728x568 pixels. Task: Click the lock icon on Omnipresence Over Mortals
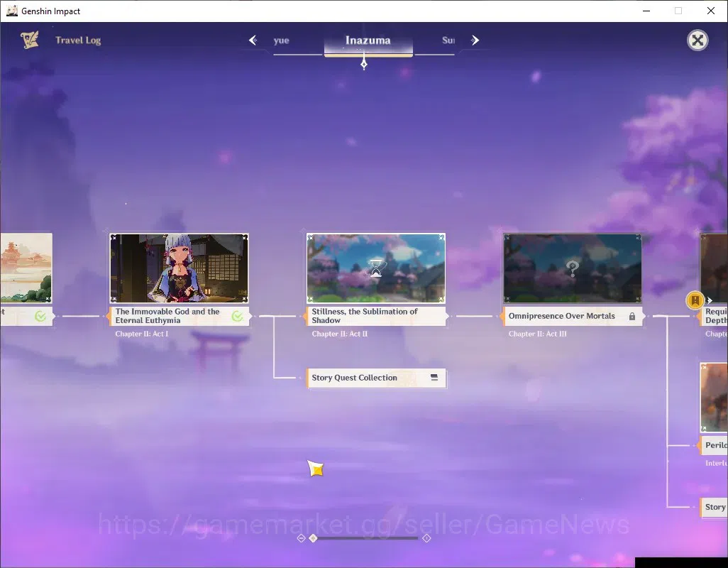coord(632,316)
